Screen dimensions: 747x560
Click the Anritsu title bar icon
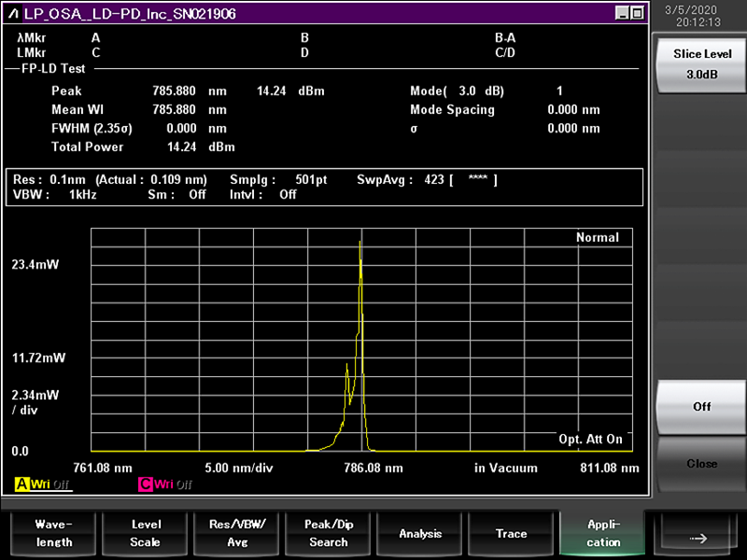[13, 13]
